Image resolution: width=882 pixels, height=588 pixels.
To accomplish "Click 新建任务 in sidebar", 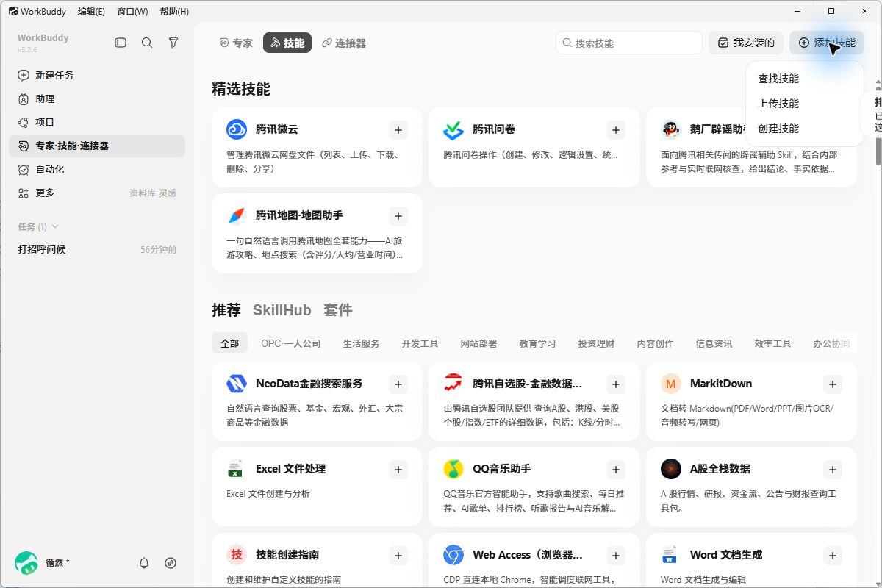I will pos(97,75).
